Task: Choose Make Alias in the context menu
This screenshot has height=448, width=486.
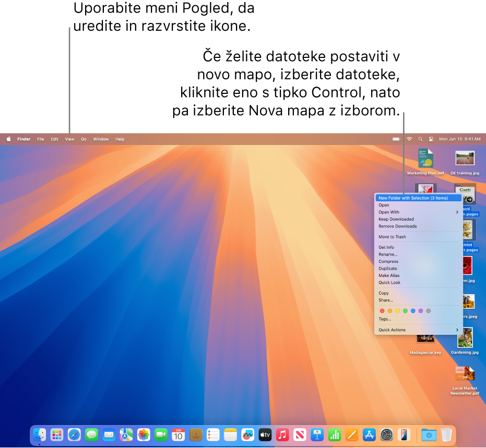Action: pyautogui.click(x=419, y=275)
